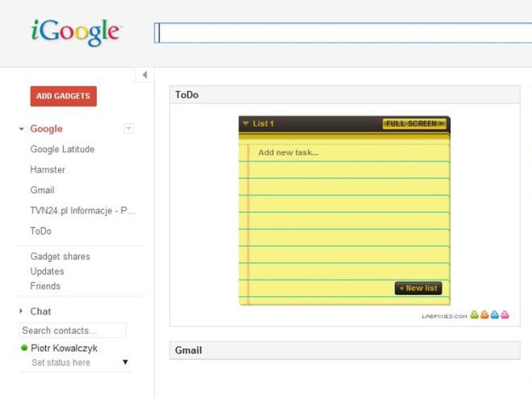Screen dimensions: 532x398
Task: Open TVN24.pl Informacje gadget link
Action: (x=83, y=210)
